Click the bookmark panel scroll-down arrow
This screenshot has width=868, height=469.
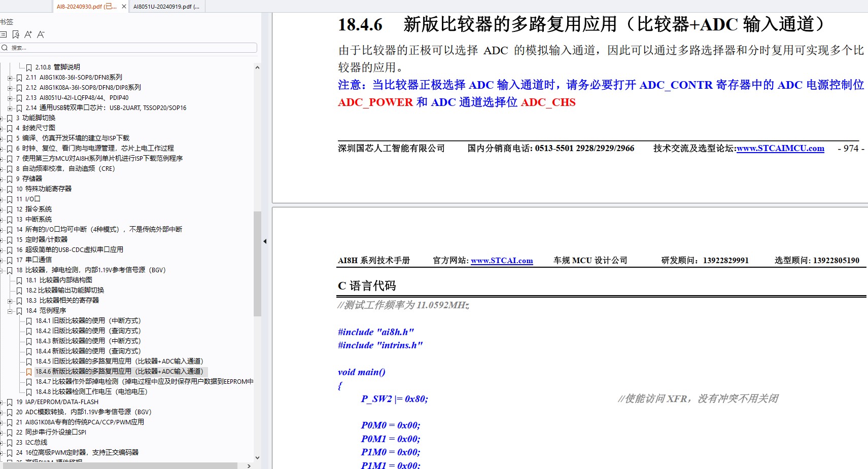(x=257, y=457)
